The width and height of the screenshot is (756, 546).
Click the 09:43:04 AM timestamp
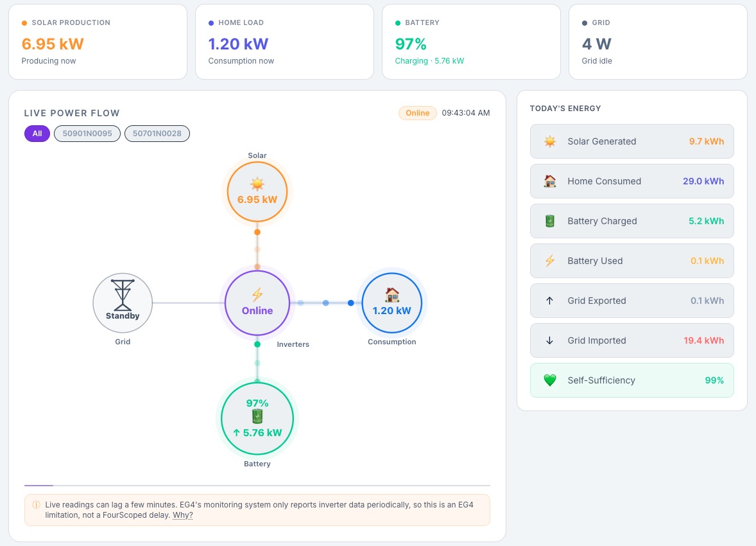pyautogui.click(x=466, y=113)
